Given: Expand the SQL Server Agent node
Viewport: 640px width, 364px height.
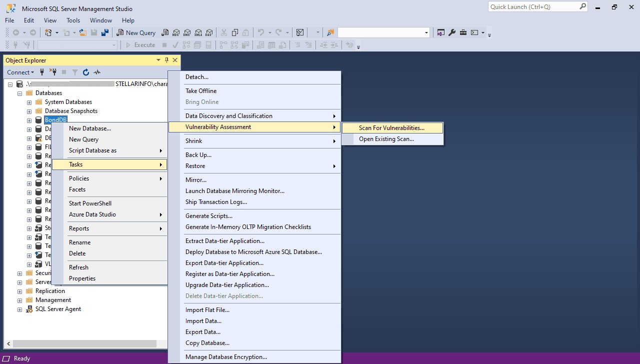Looking at the screenshot, I should pyautogui.click(x=20, y=309).
